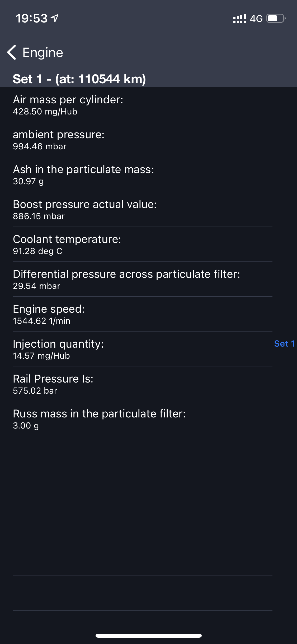Tap the Engine speed row
The height and width of the screenshot is (644, 297).
point(143,315)
